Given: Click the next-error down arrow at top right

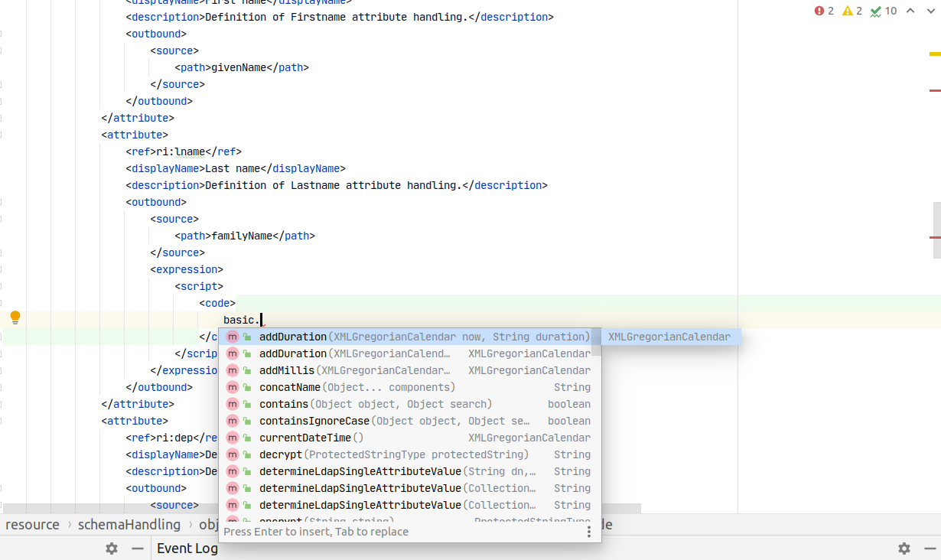Looking at the screenshot, I should click(930, 11).
